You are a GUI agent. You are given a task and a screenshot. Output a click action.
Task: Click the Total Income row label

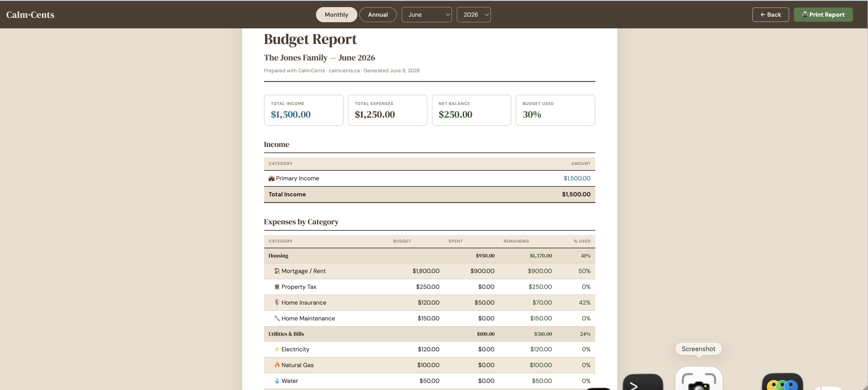pos(287,194)
